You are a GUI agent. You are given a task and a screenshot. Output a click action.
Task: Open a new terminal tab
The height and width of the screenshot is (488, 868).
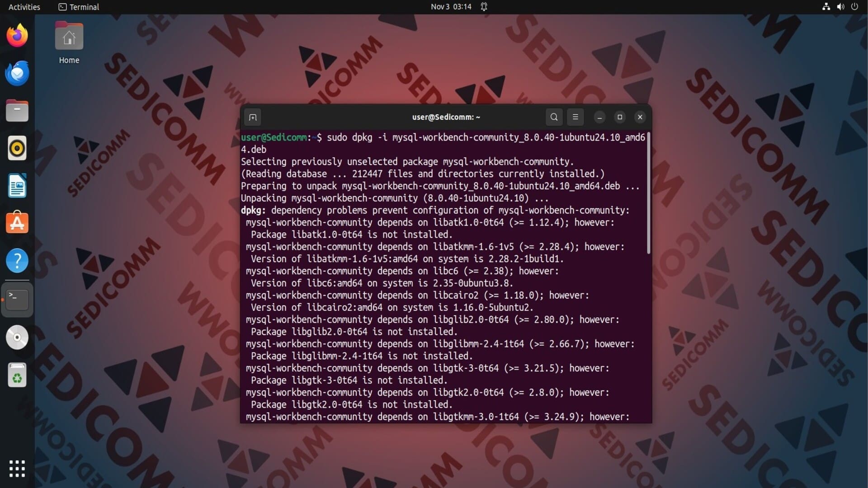tap(253, 117)
